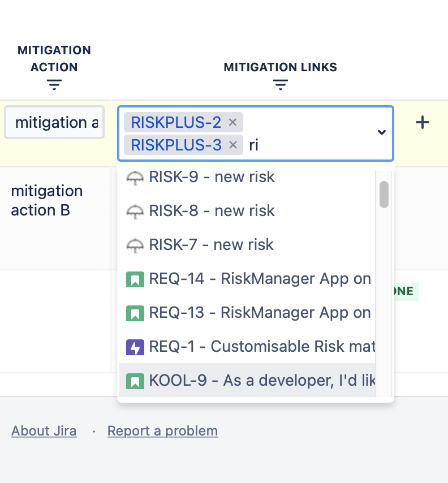
Task: Open the About Jira link
Action: coord(44,431)
